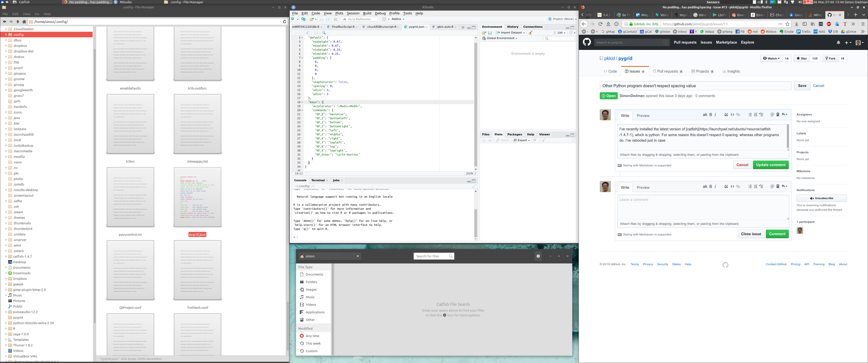Open the Addins dropdown in RStudio

[398, 19]
